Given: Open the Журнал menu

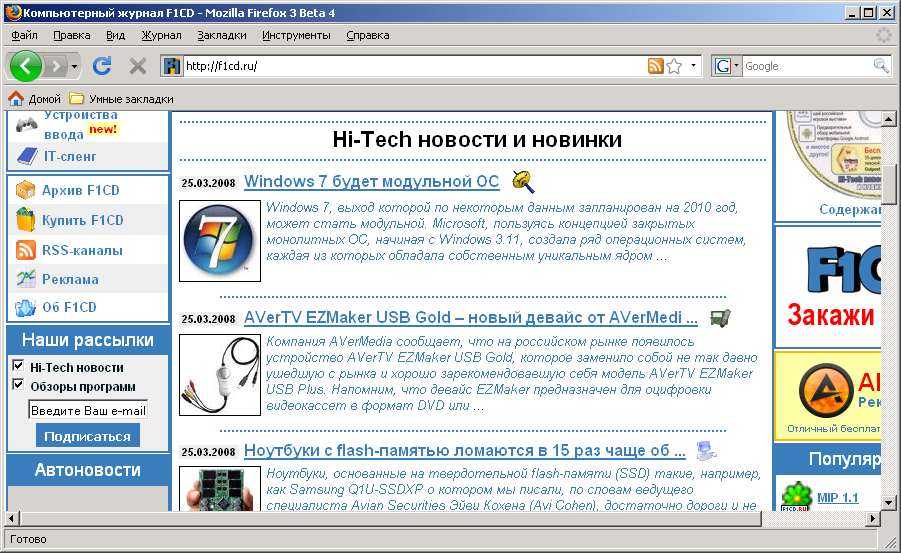Looking at the screenshot, I should [x=161, y=35].
